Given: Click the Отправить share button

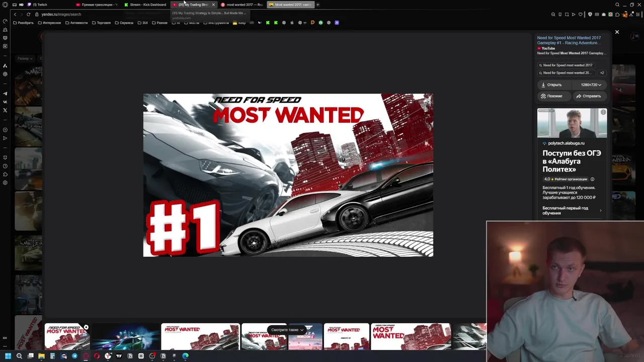Looking at the screenshot, I should click(589, 96).
